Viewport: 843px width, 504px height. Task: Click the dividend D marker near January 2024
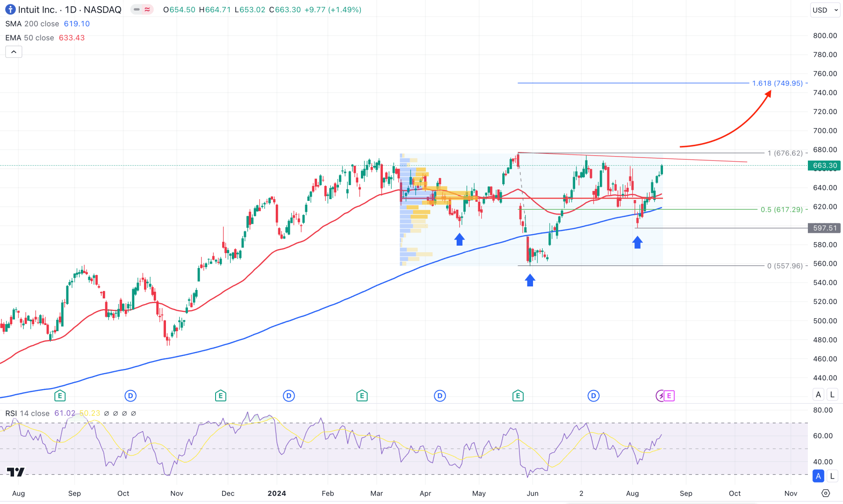click(288, 396)
